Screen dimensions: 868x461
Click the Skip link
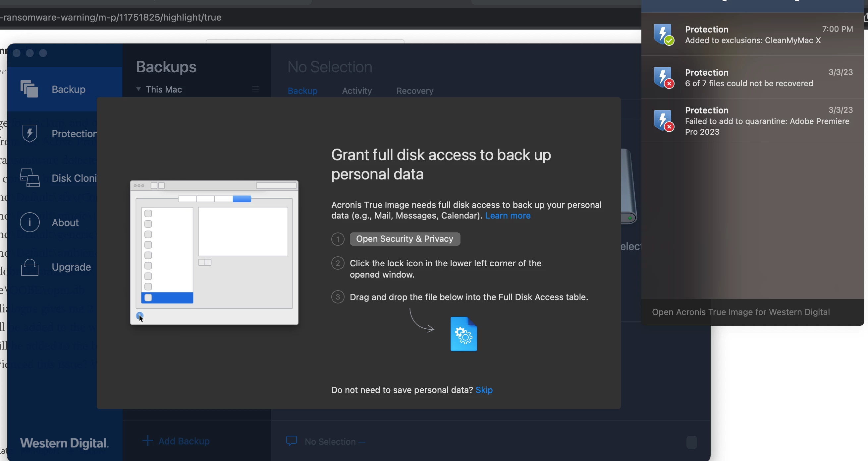pyautogui.click(x=484, y=390)
